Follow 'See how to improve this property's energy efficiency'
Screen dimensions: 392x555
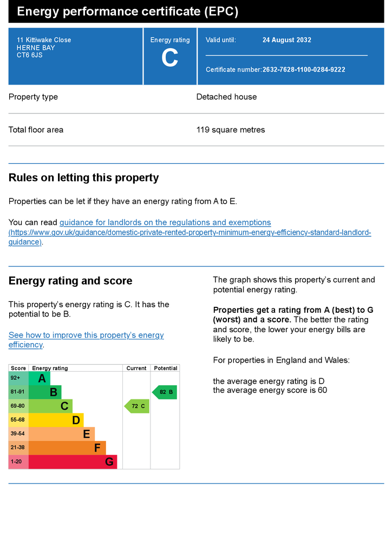coord(86,340)
